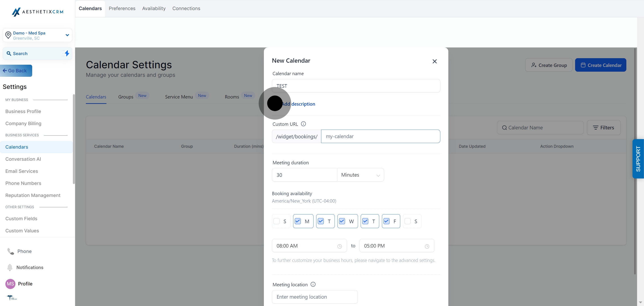Click the MS profile avatar
This screenshot has height=306, width=644.
[10, 284]
